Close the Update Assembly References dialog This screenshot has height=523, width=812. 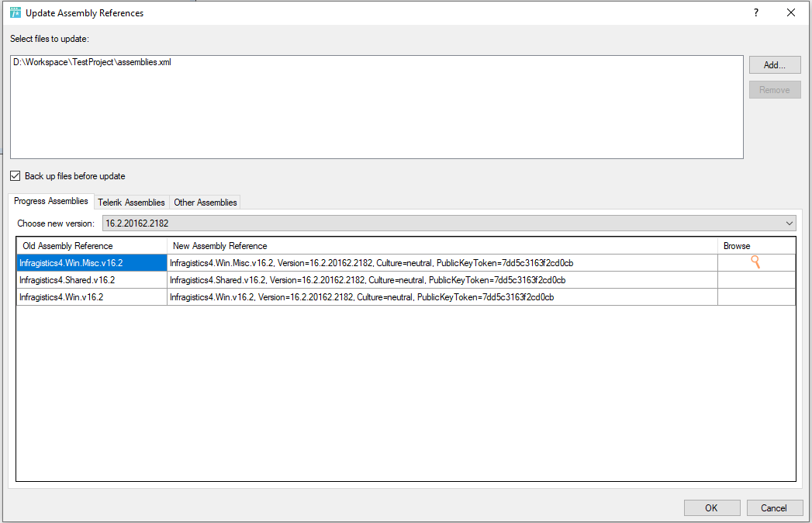[791, 12]
